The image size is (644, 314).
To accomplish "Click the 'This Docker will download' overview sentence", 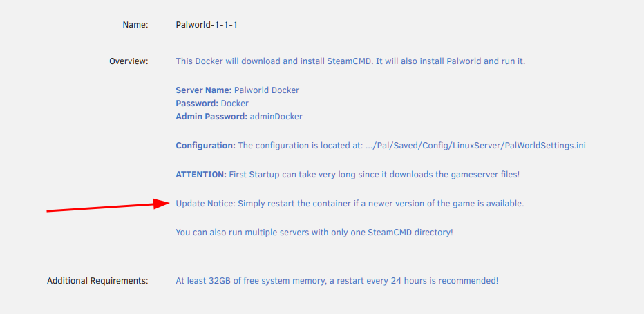I will [350, 61].
